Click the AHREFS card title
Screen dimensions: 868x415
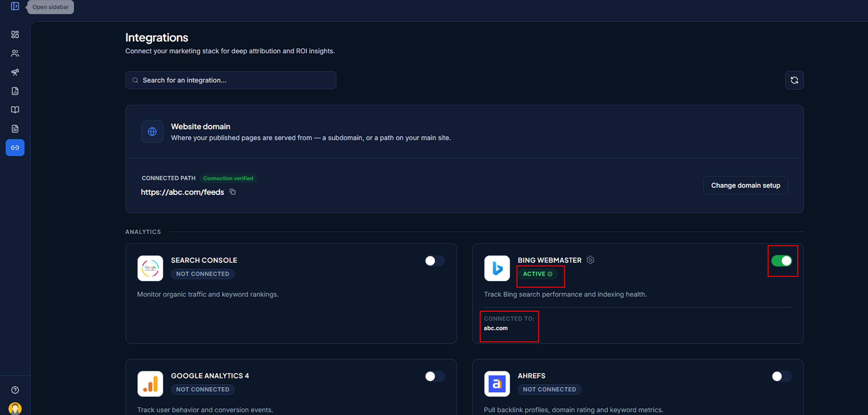[531, 376]
